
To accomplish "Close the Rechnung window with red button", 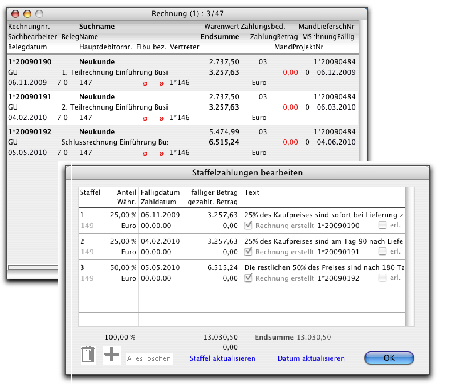I will pyautogui.click(x=15, y=14).
